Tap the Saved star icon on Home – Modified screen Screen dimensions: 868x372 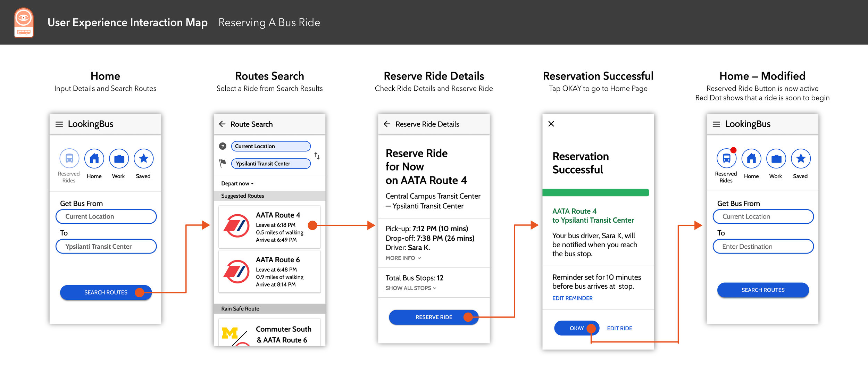coord(800,159)
